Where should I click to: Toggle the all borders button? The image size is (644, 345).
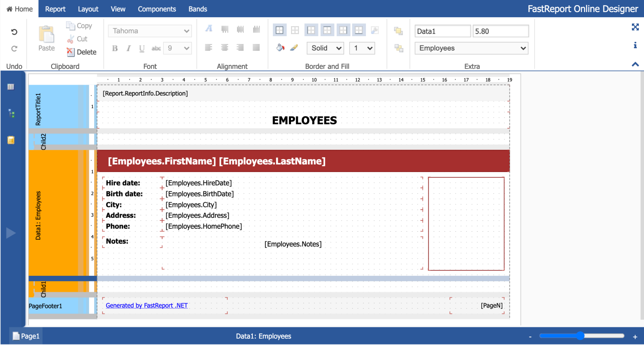tap(279, 30)
